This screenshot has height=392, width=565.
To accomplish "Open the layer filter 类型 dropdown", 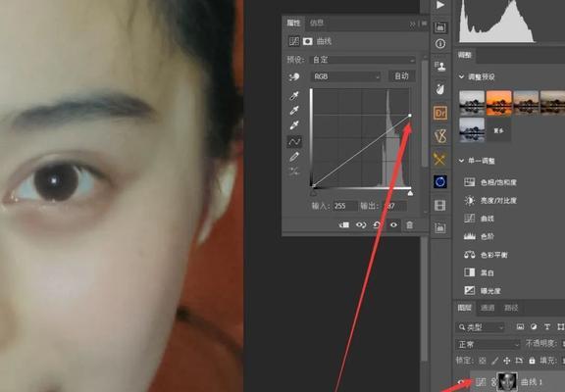I will click(481, 327).
